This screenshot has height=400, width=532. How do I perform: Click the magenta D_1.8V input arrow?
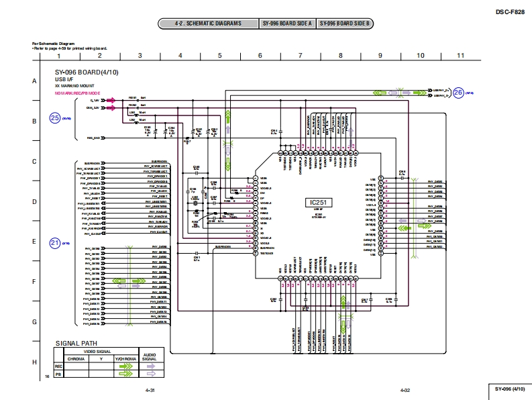111,100
